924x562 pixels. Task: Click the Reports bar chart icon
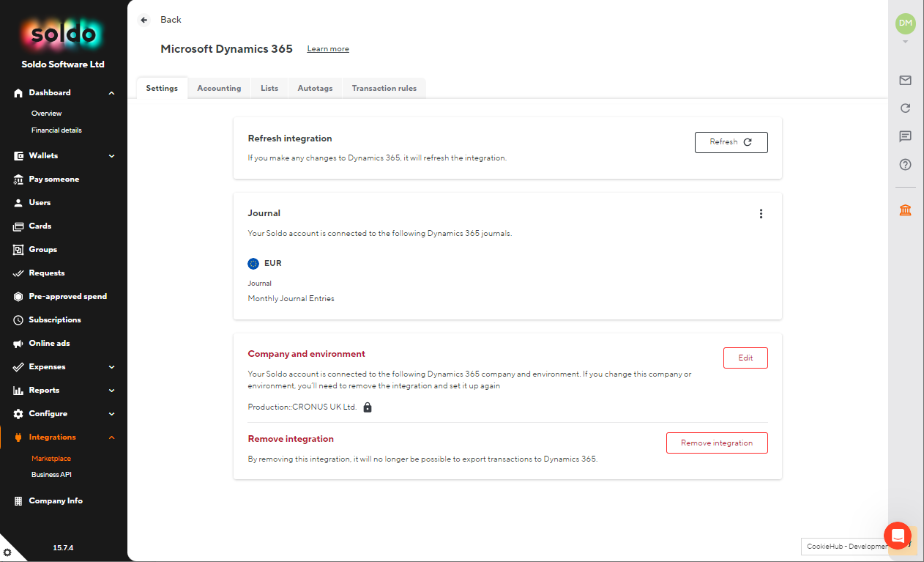[x=18, y=391]
